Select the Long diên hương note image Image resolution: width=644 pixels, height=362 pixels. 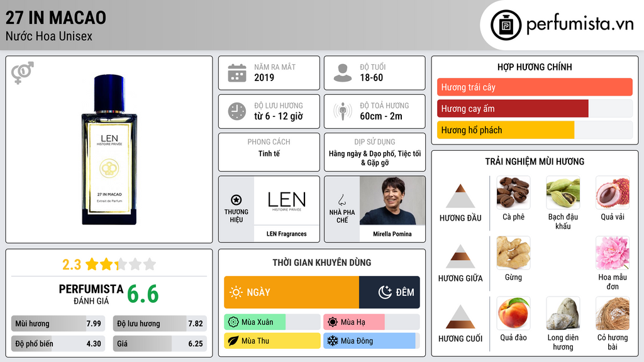(563, 313)
